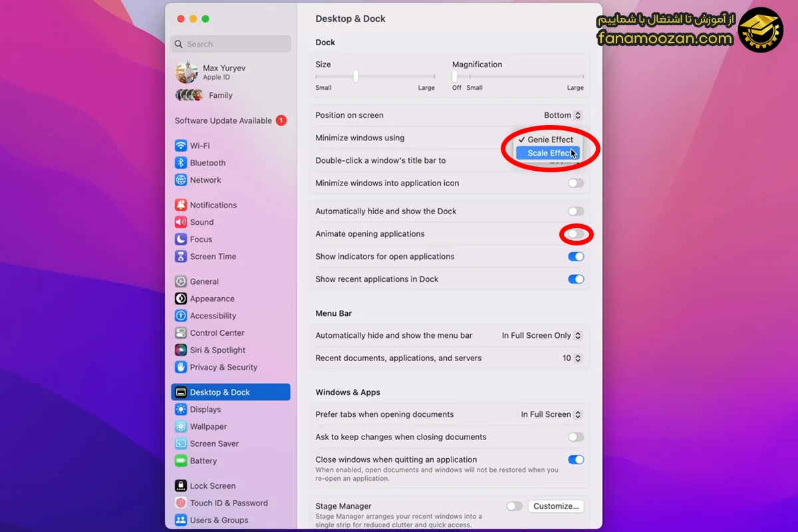798x532 pixels.
Task: Choose Genie Effect in the popup menu
Action: pos(548,140)
